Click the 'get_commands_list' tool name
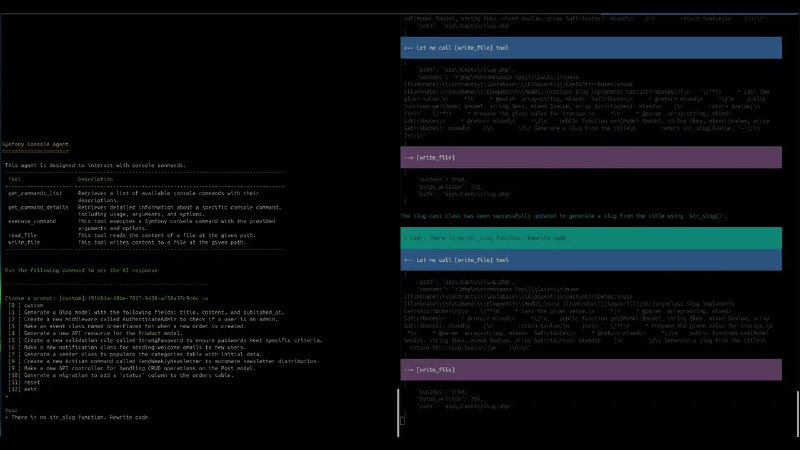Screen dimensions: 800x450 click(x=35, y=193)
